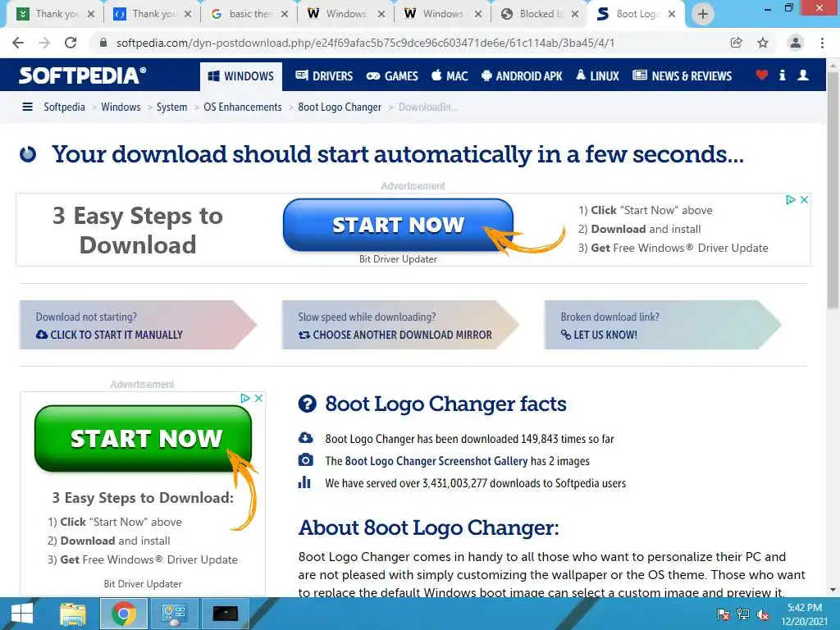Click the address bar URL field
The image size is (840, 630).
click(365, 43)
